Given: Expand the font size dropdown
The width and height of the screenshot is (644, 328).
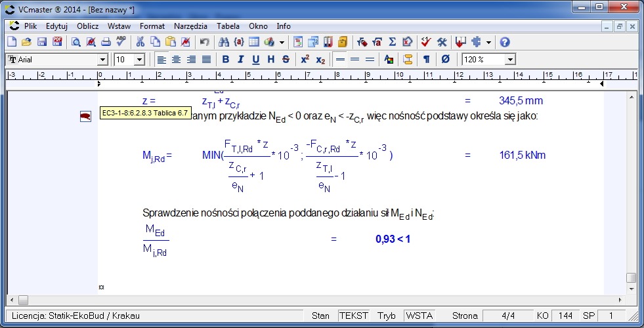Looking at the screenshot, I should coord(139,60).
